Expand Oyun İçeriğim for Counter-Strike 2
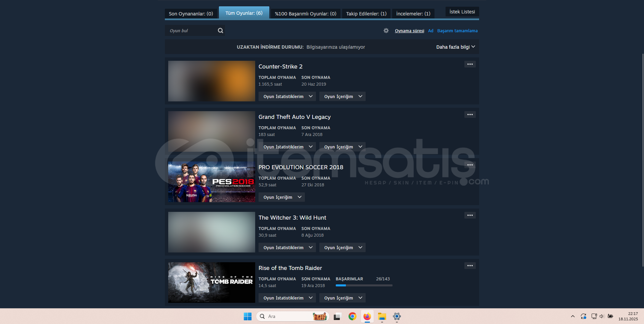644x324 pixels. point(342,96)
